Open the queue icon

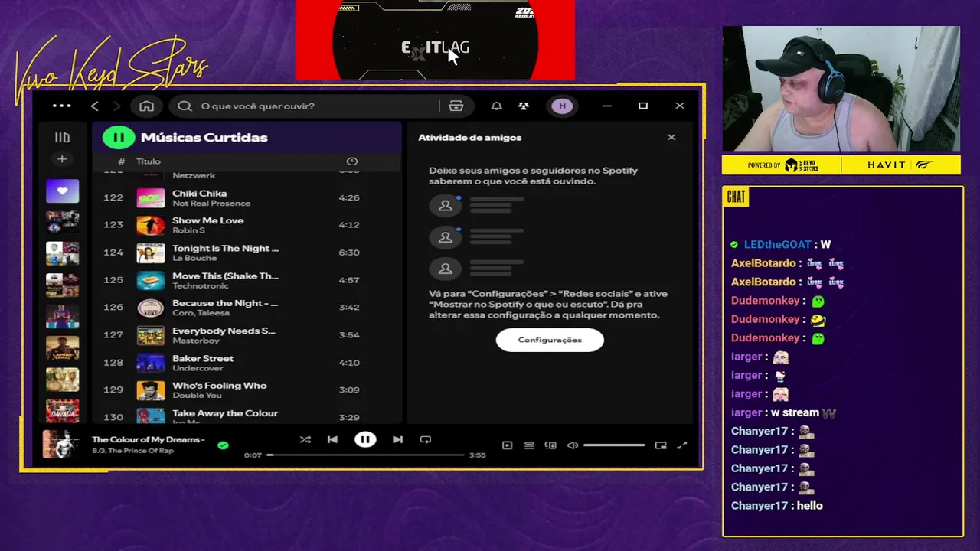tap(529, 445)
